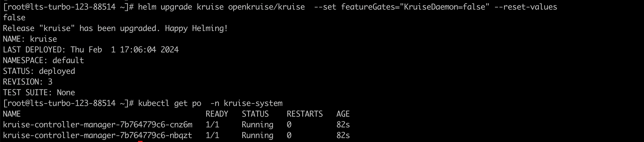Viewport: 644px width, 142px height.
Task: Click the 1/1 ready value for nbqzt pod
Action: [x=212, y=135]
